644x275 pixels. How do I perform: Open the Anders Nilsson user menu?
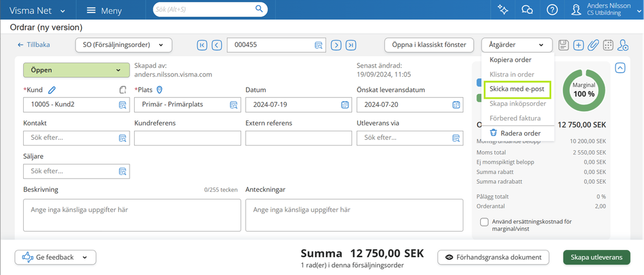[607, 10]
